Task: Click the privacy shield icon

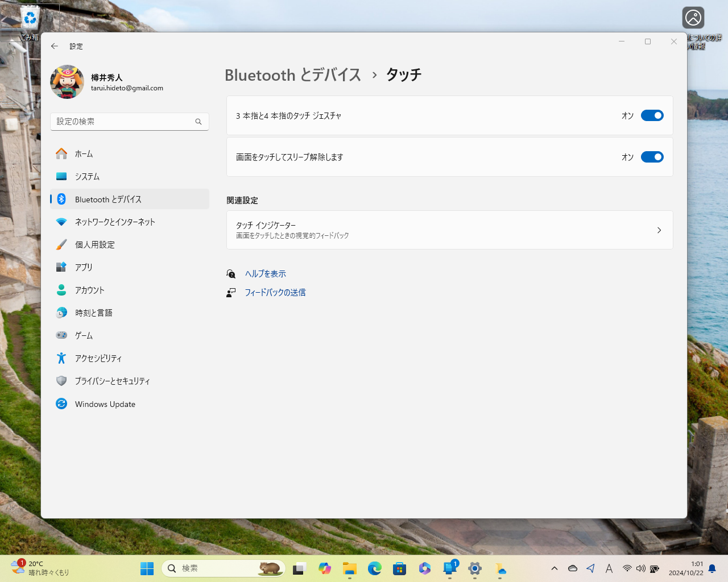Action: pyautogui.click(x=61, y=381)
